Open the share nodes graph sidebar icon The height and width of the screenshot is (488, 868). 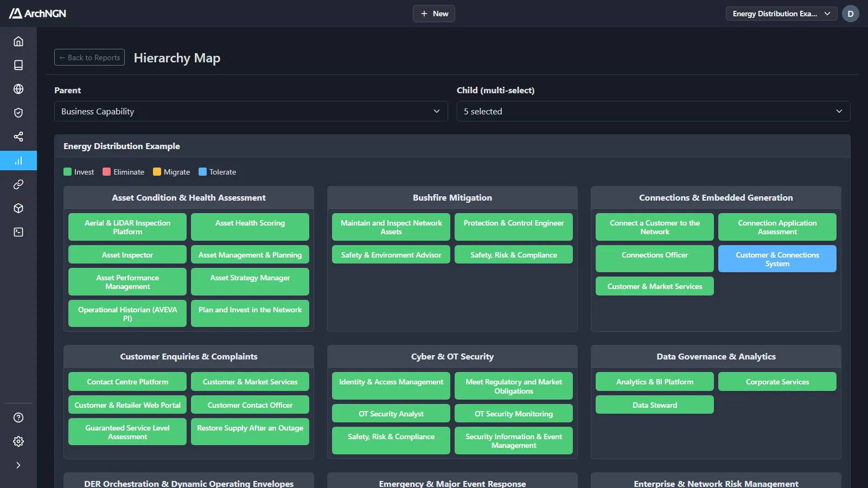[x=18, y=137]
